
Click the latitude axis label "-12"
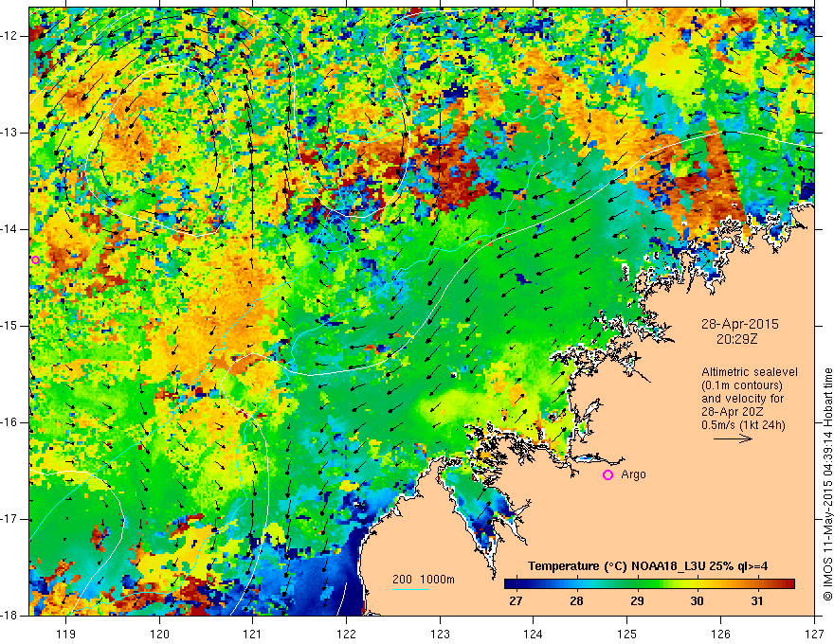coord(10,36)
